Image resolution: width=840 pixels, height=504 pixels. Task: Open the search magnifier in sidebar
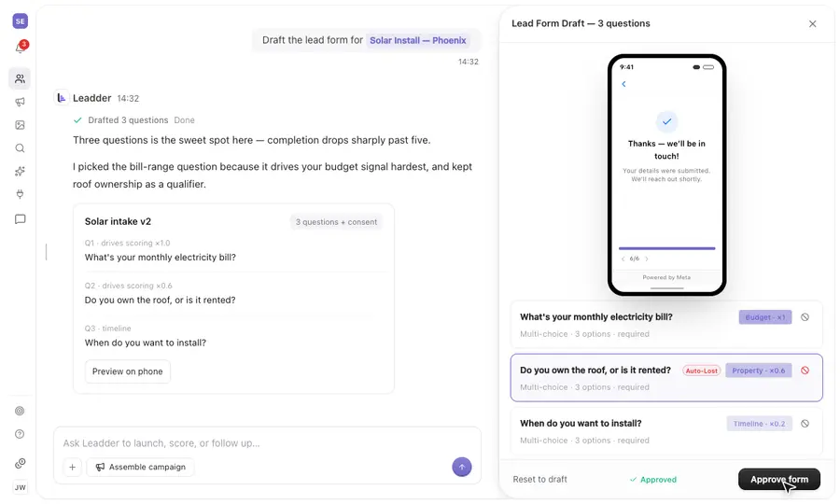[x=20, y=148]
